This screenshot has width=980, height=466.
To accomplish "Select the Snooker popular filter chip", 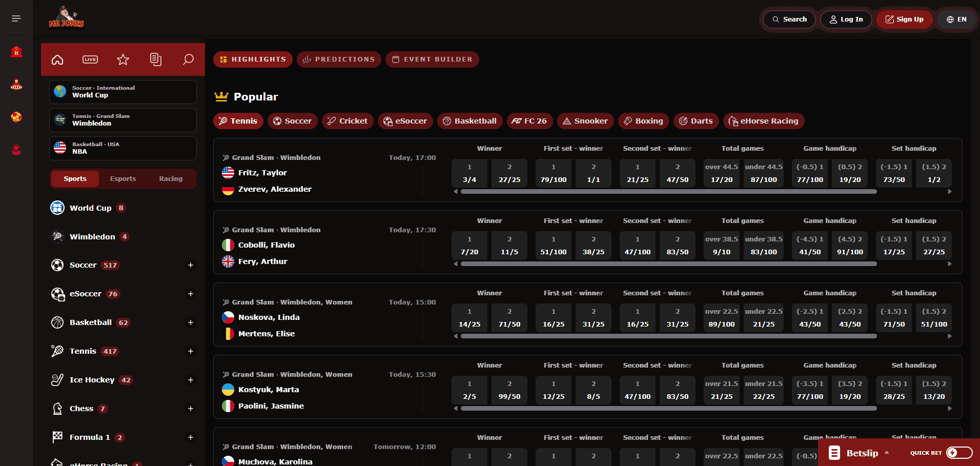I will (585, 121).
